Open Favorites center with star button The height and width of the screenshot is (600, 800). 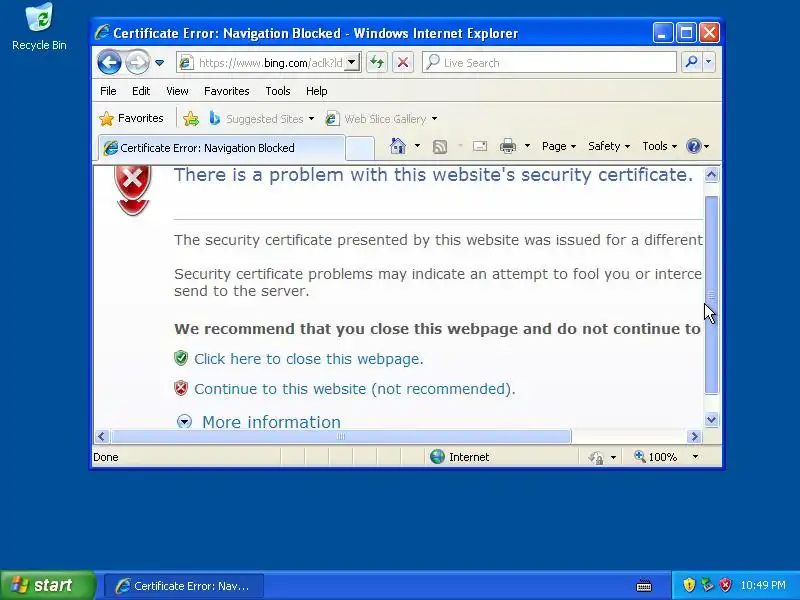point(132,118)
